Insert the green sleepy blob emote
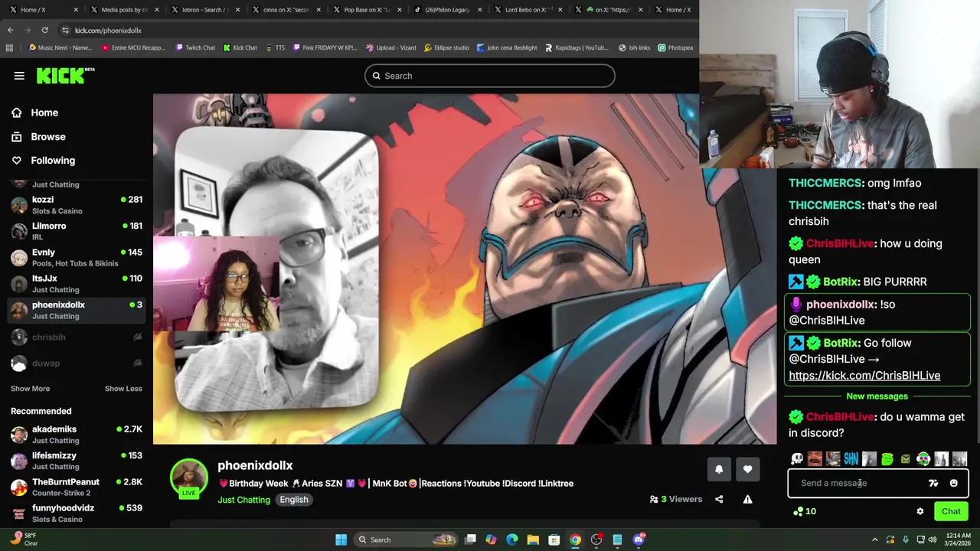This screenshot has height=551, width=980. 887,459
